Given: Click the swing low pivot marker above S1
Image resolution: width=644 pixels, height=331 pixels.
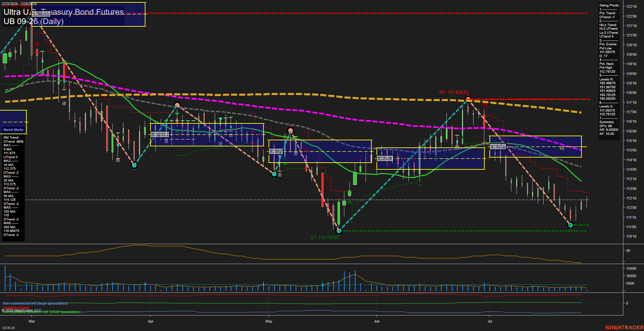Looking at the screenshot, I should tap(339, 231).
